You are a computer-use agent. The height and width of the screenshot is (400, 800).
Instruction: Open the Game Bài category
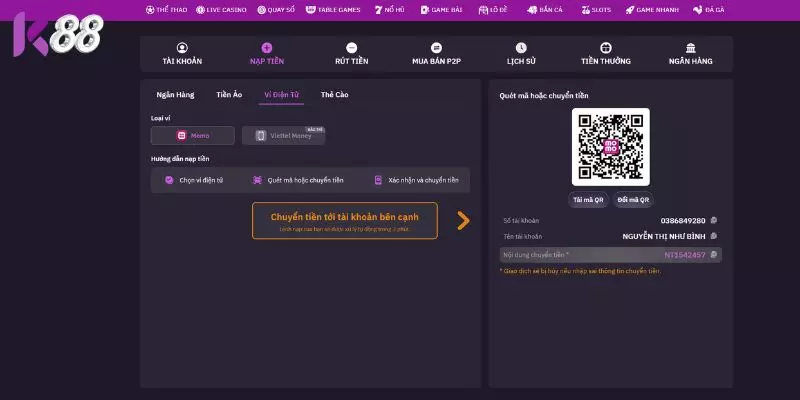tap(441, 10)
